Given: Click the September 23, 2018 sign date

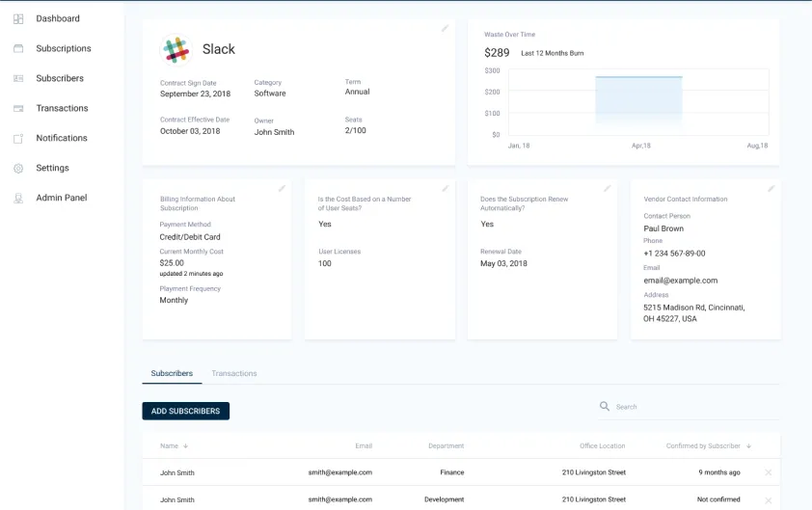Looking at the screenshot, I should point(195,94).
